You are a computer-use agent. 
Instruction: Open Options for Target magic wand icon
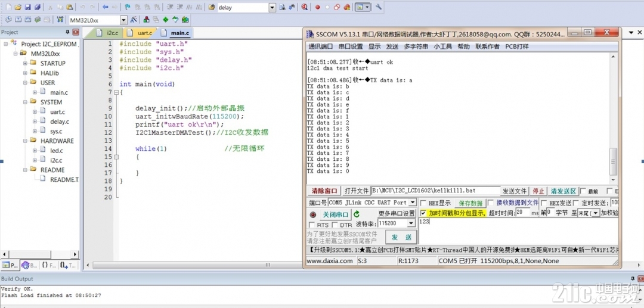pyautogui.click(x=134, y=19)
